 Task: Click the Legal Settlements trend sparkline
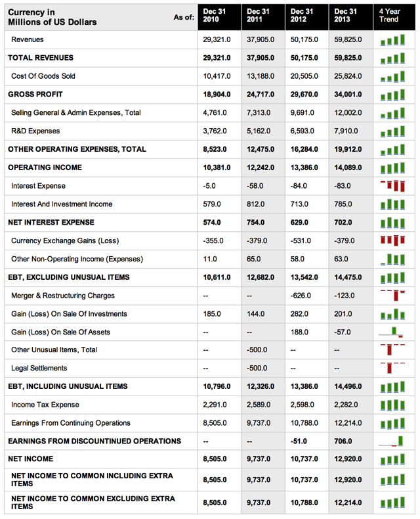click(392, 368)
